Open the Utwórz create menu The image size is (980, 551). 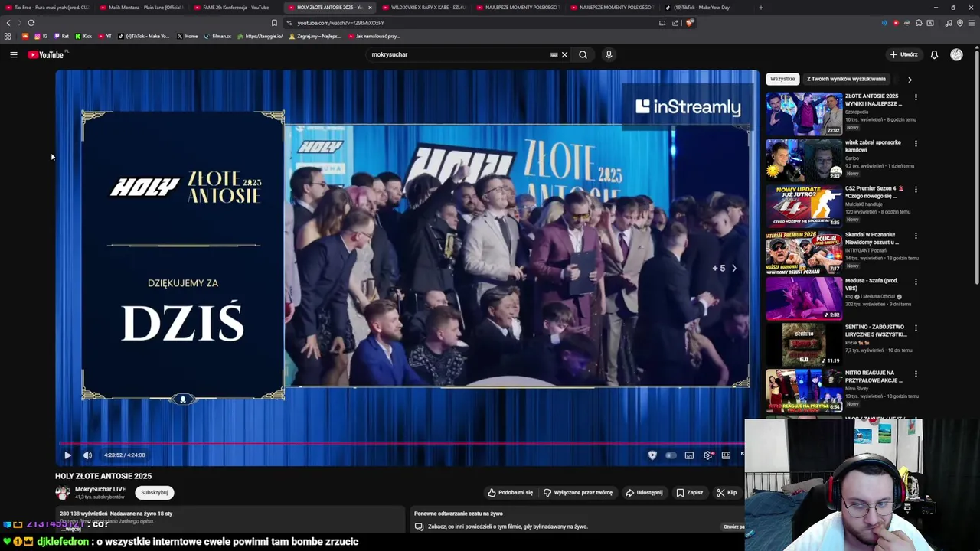coord(903,54)
